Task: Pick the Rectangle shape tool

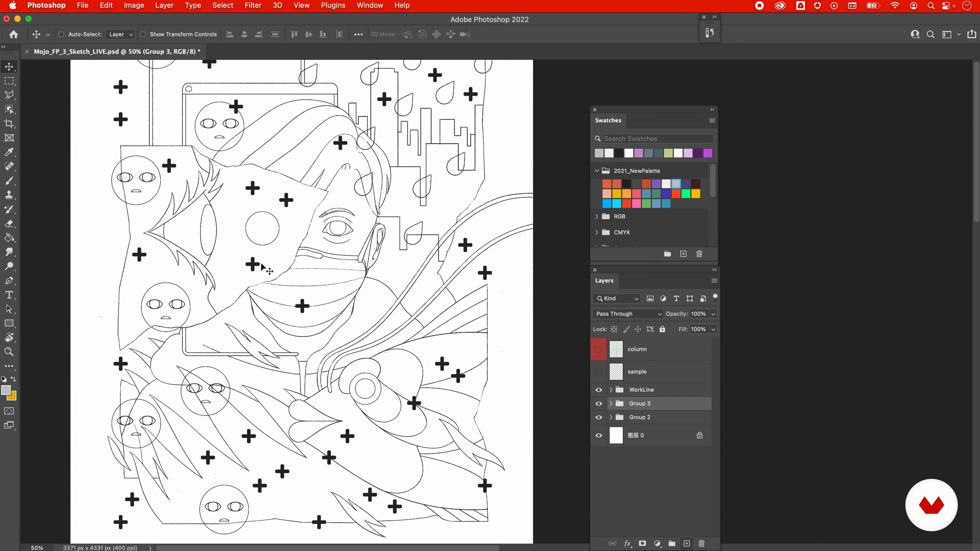Action: click(9, 323)
